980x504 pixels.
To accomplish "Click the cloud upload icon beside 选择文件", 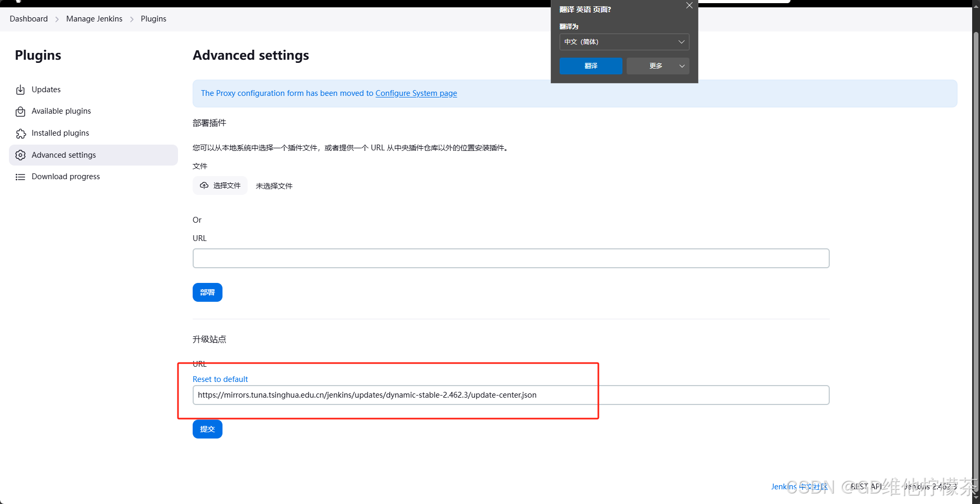I will point(204,185).
